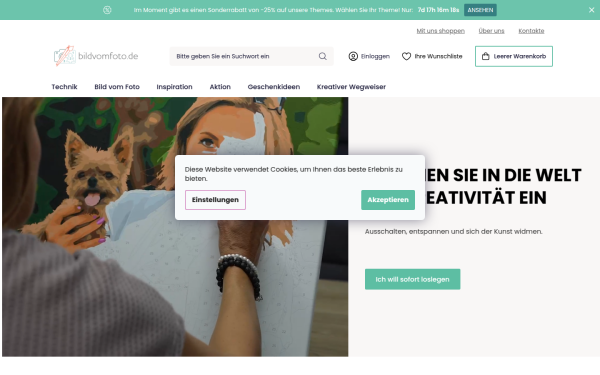Click Ich will sofort loslegen button
The height and width of the screenshot is (375, 600).
(412, 279)
